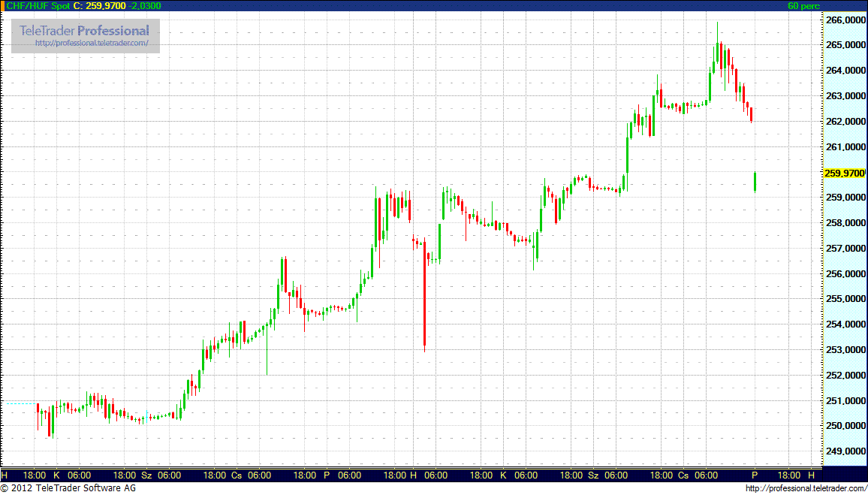Select the tall red candle dropping to 253
The height and width of the screenshot is (495, 868).
tap(424, 294)
